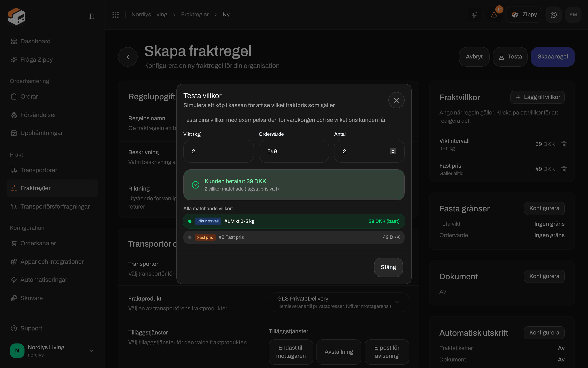Image resolution: width=588 pixels, height=368 pixels.
Task: Open Orderkanaler in the sidebar
Action: coord(52,243)
